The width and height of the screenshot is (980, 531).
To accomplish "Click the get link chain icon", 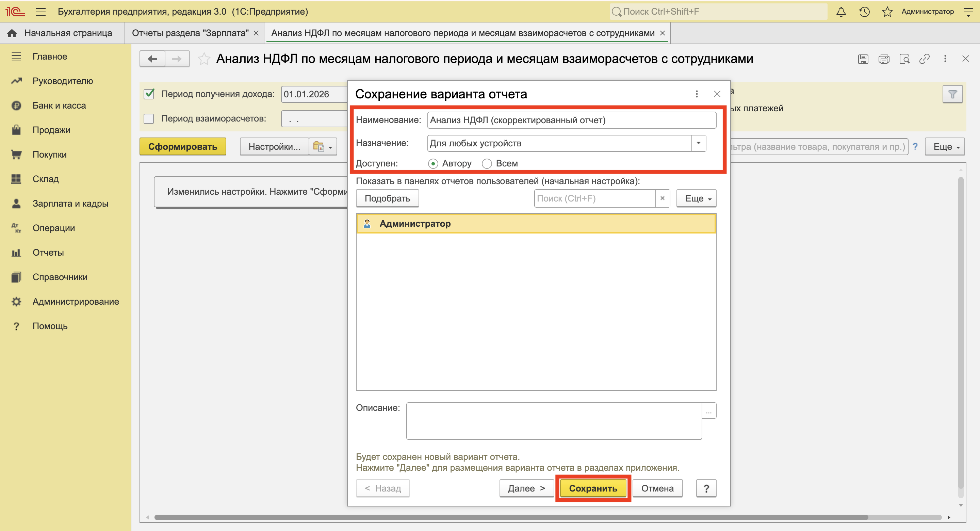I will (925, 59).
